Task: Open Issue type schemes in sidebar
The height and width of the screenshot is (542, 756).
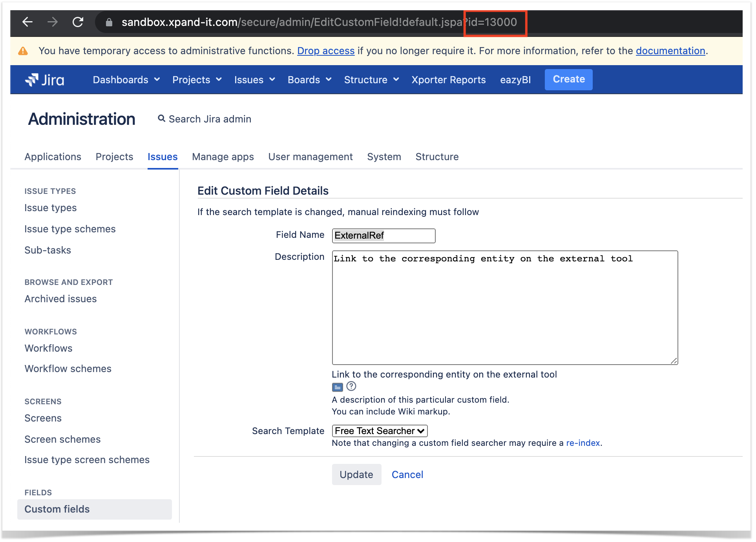Action: [x=70, y=229]
